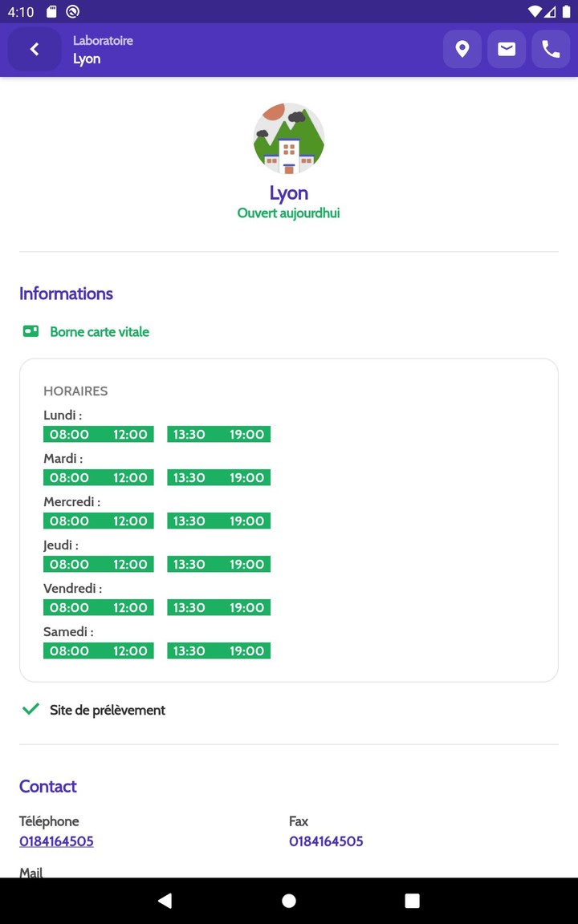Tap Samedi morning 08:00–12:00 time slot

98,651
